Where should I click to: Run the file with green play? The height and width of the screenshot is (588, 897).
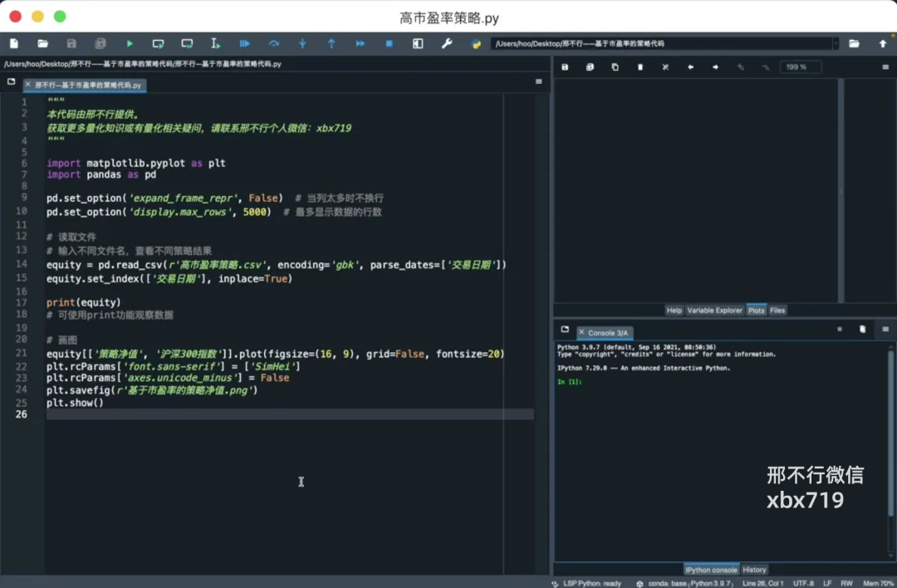pyautogui.click(x=130, y=43)
